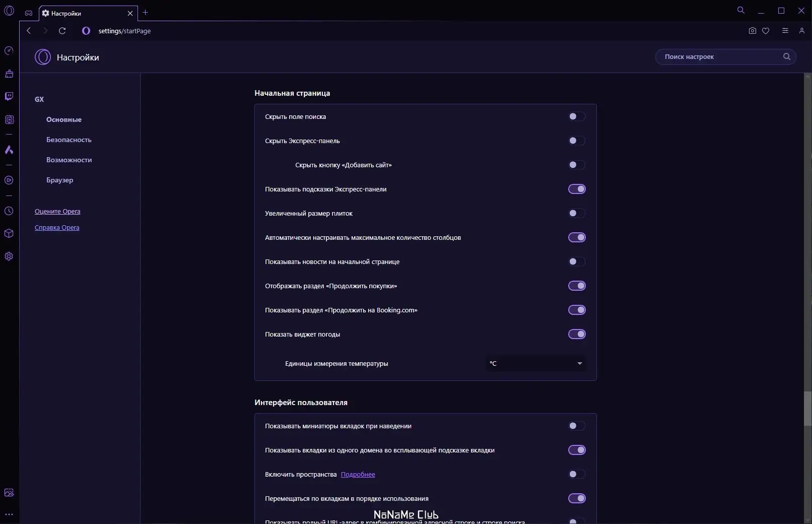Open Easy Setup menu icon

tap(785, 31)
